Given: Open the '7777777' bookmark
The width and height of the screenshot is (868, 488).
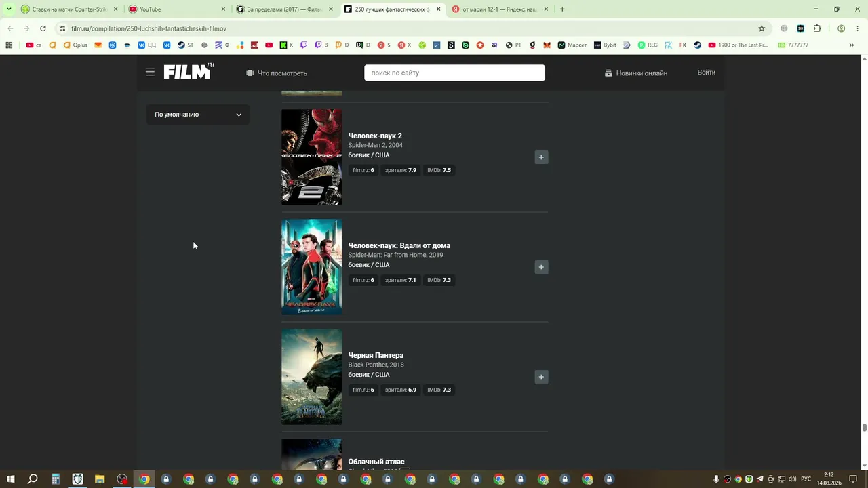Looking at the screenshot, I should (793, 45).
